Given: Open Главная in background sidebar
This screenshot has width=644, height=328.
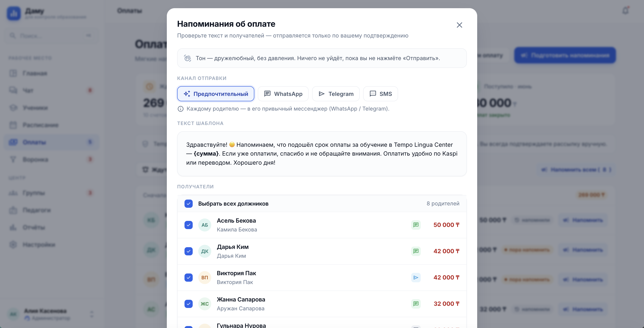Looking at the screenshot, I should point(52,73).
